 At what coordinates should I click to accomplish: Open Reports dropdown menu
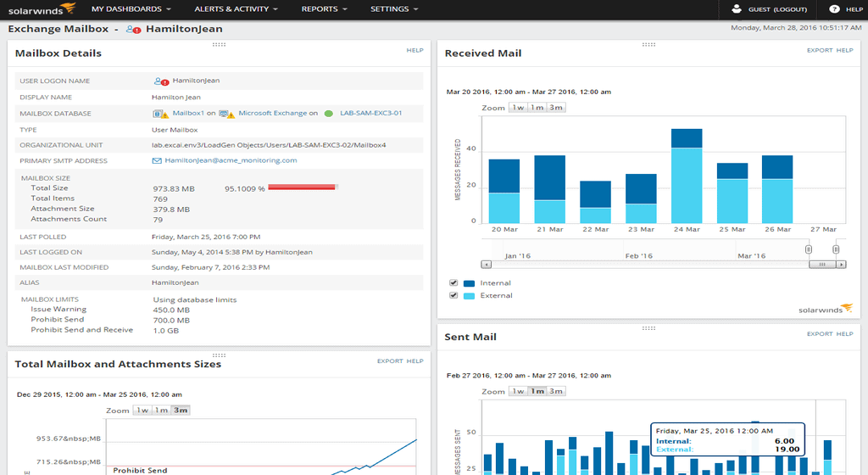pyautogui.click(x=325, y=8)
